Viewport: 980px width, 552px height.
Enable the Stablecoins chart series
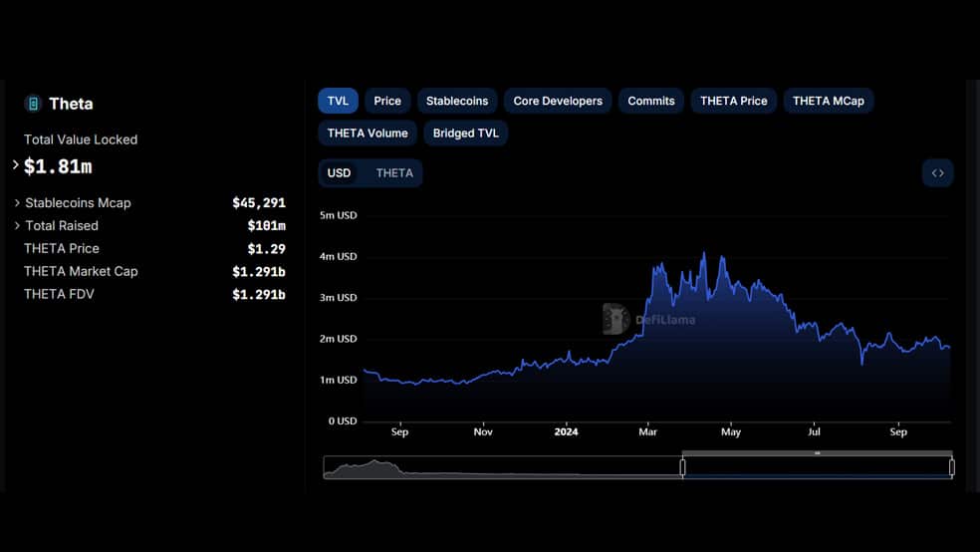457,101
